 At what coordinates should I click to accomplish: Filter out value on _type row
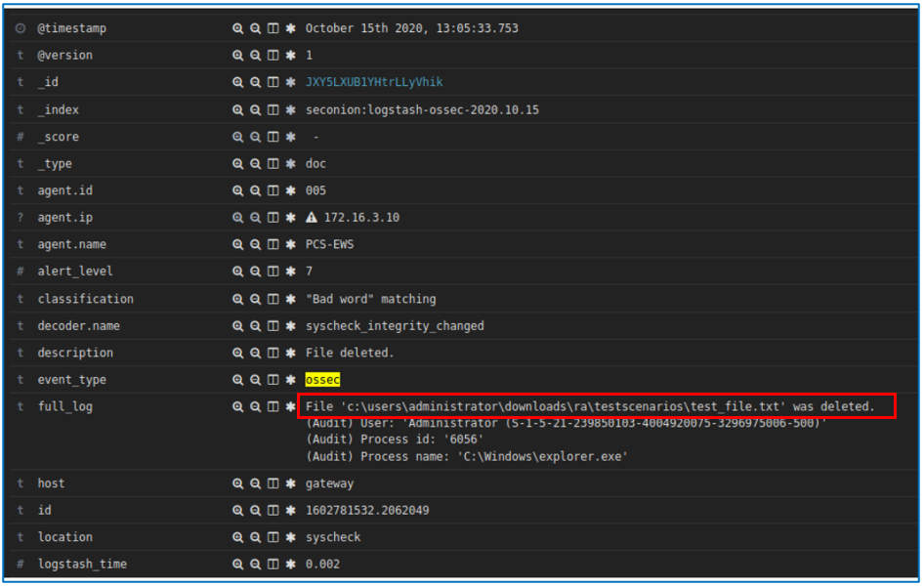(255, 164)
